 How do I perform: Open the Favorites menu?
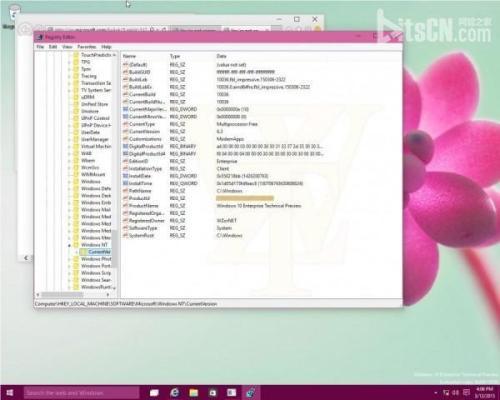[x=87, y=47]
